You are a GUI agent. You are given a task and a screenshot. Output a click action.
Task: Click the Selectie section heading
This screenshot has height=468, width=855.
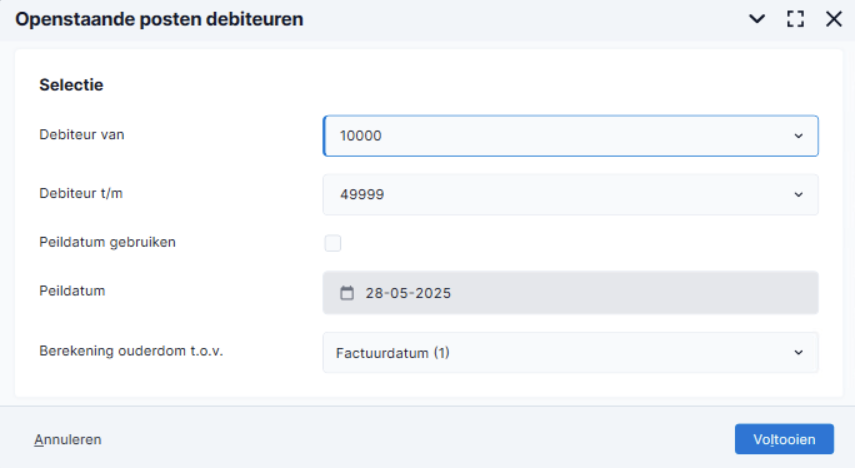[x=71, y=85]
